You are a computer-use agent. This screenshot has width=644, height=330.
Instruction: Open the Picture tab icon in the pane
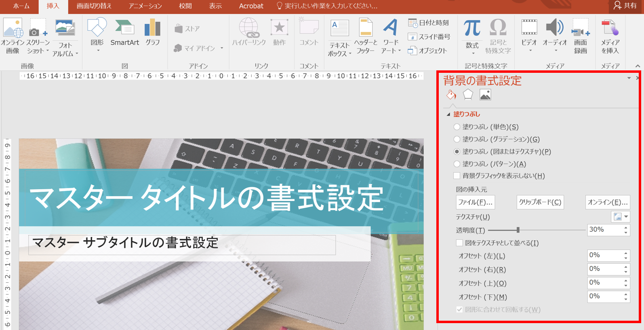485,95
